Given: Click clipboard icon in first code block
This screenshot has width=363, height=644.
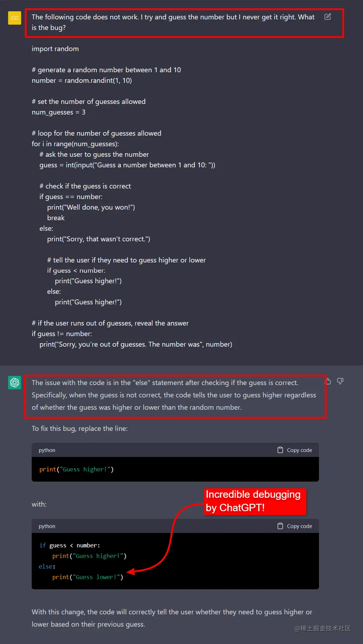Looking at the screenshot, I should coord(280,450).
